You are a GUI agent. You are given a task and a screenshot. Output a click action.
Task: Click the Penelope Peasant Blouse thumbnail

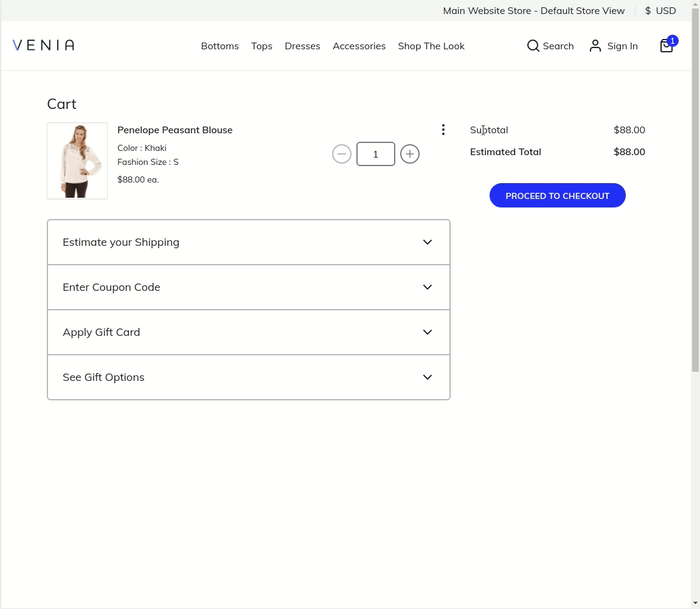77,161
